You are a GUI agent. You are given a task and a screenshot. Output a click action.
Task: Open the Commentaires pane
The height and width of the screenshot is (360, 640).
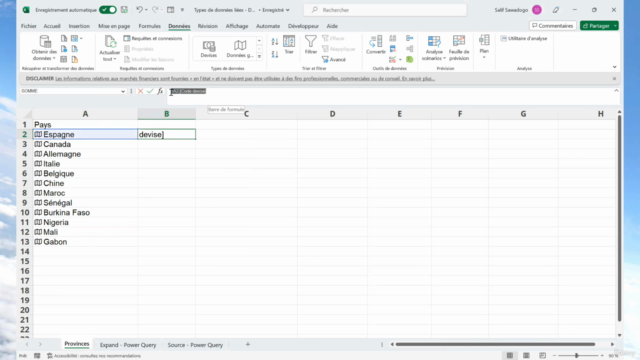(x=553, y=26)
